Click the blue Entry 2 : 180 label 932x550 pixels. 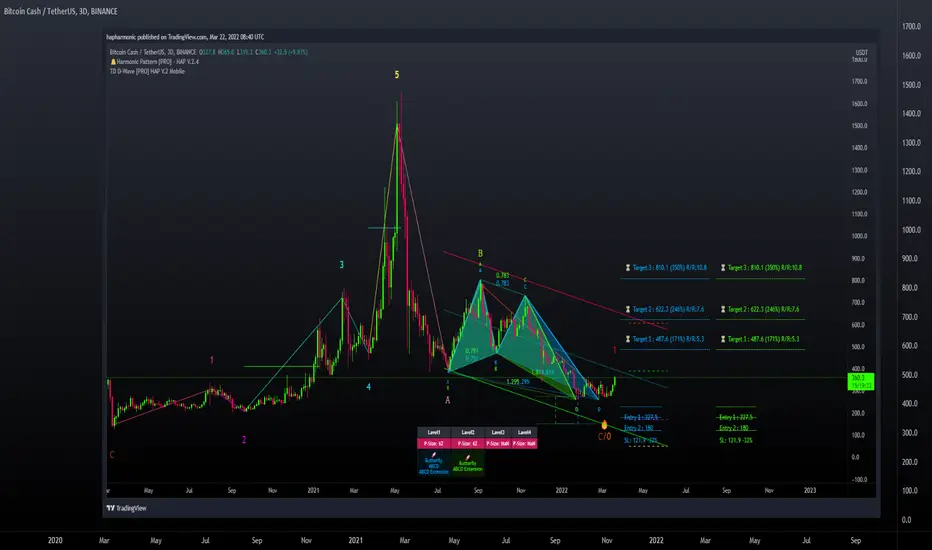click(639, 428)
